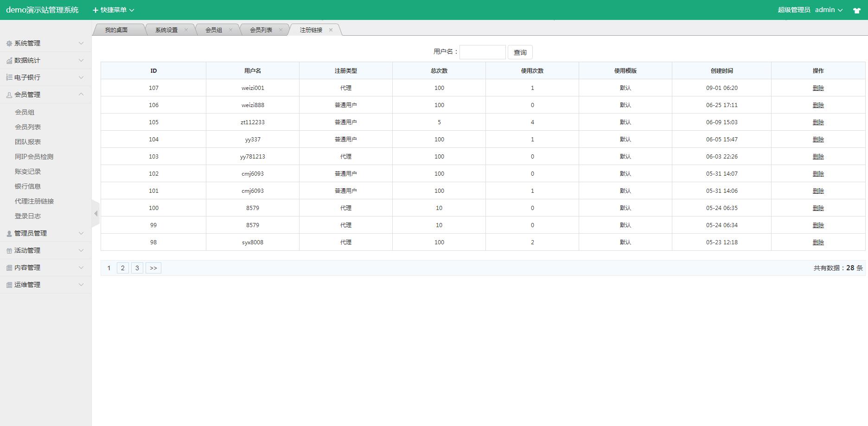The image size is (868, 426).
Task: Open 同IP会员检测 in the sidebar
Action: [34, 157]
